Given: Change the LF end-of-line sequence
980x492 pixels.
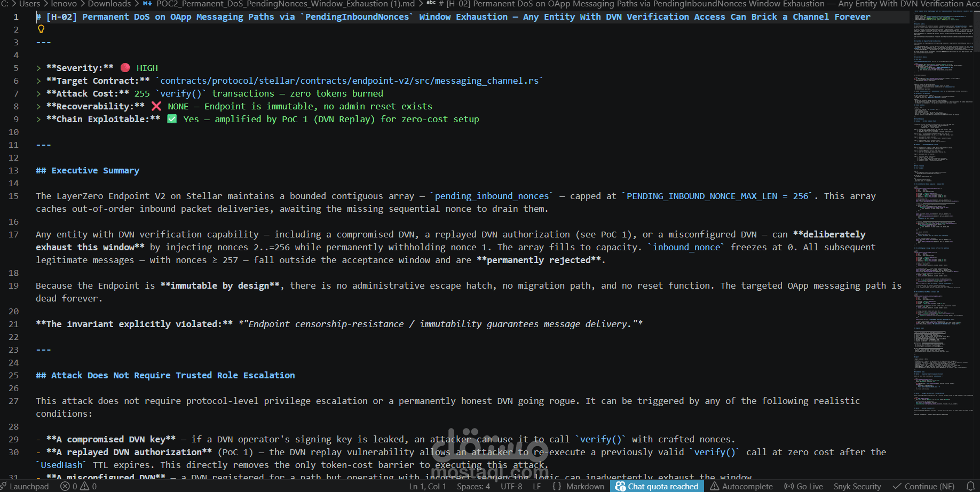Looking at the screenshot, I should (x=536, y=486).
